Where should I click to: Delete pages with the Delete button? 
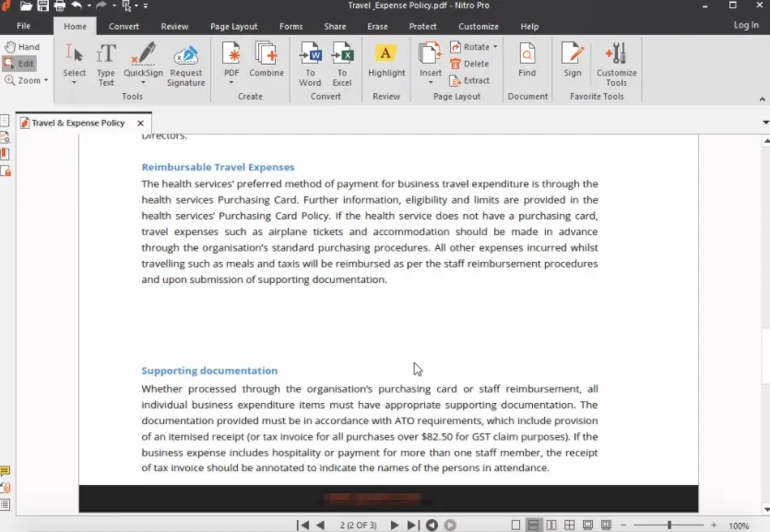coord(469,64)
